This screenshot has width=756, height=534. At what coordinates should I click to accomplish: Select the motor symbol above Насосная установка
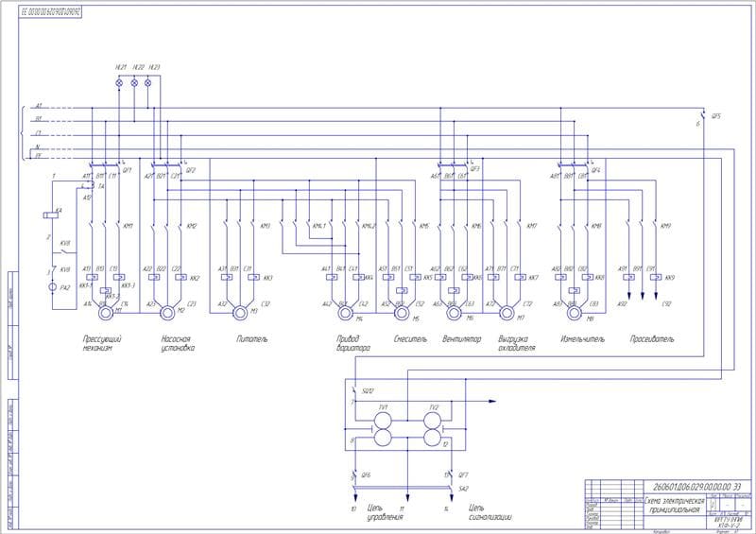pyautogui.click(x=167, y=313)
